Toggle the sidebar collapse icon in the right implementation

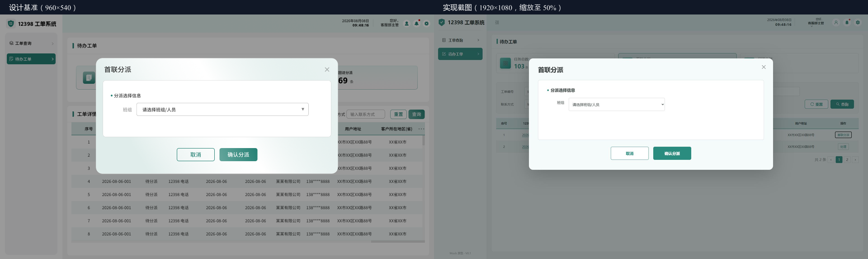click(497, 22)
